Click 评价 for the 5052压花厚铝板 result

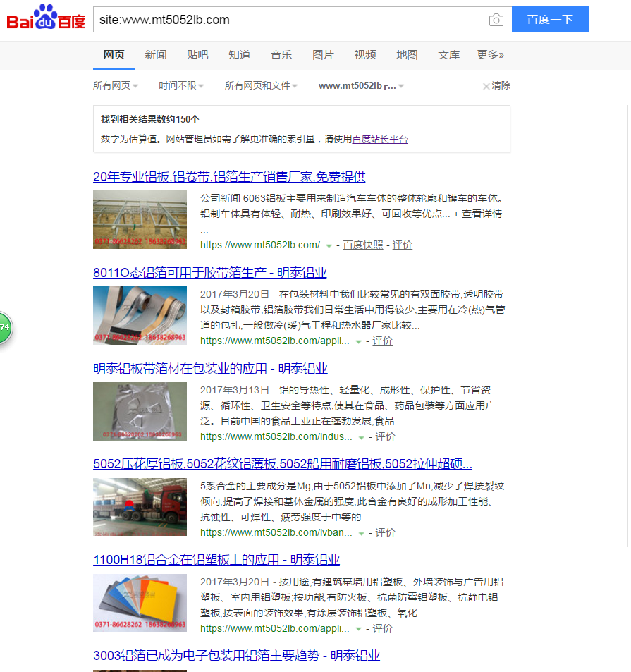click(385, 532)
